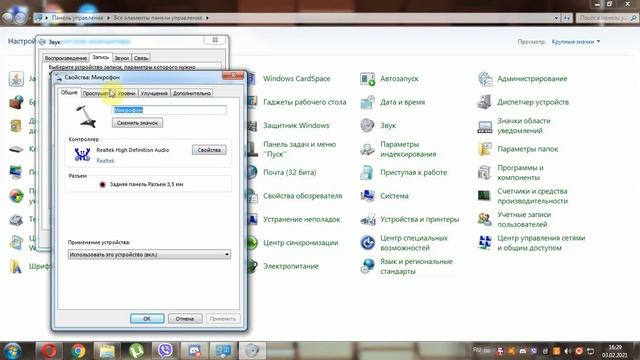Image resolution: width=640 pixels, height=360 pixels.
Task: Select Запись tab in Звук window
Action: [100, 57]
